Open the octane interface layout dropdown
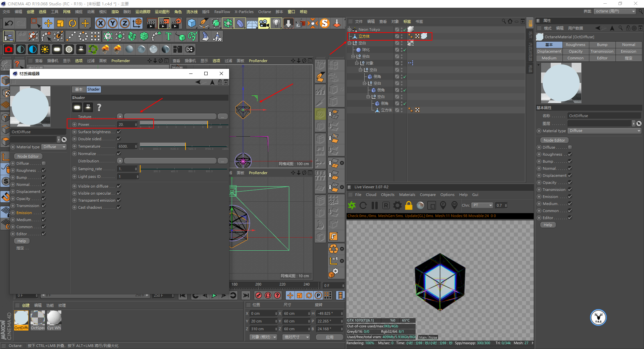Image resolution: width=644 pixels, height=349 pixels. tap(615, 11)
